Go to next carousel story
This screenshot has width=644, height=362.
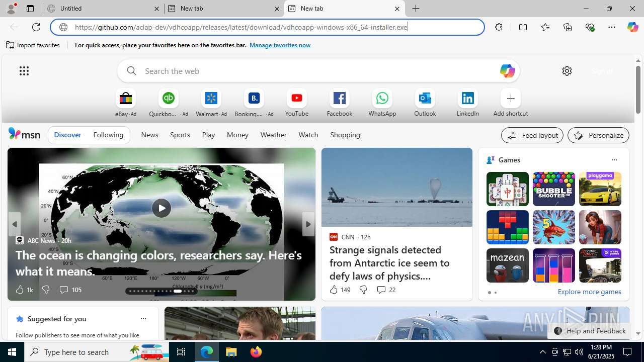[x=308, y=224]
